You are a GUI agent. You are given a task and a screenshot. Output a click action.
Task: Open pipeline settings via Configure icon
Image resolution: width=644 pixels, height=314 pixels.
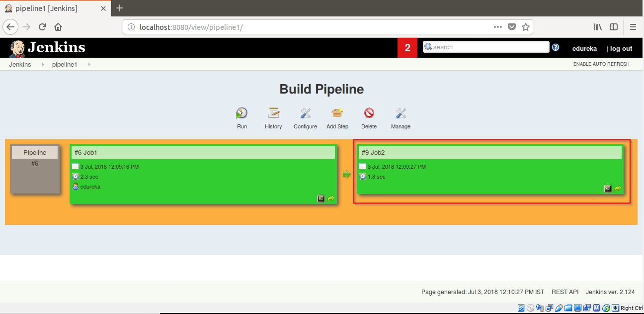pyautogui.click(x=305, y=113)
